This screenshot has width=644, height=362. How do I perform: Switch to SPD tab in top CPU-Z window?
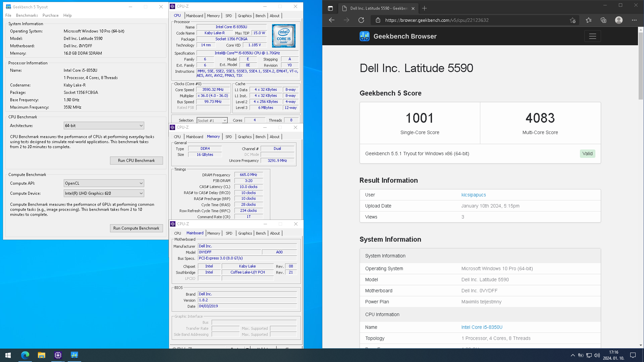coord(229,16)
